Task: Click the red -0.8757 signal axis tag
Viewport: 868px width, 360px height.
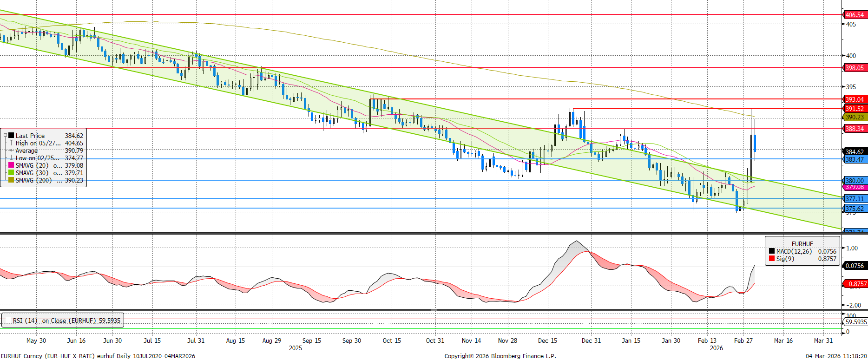Action: [855, 284]
